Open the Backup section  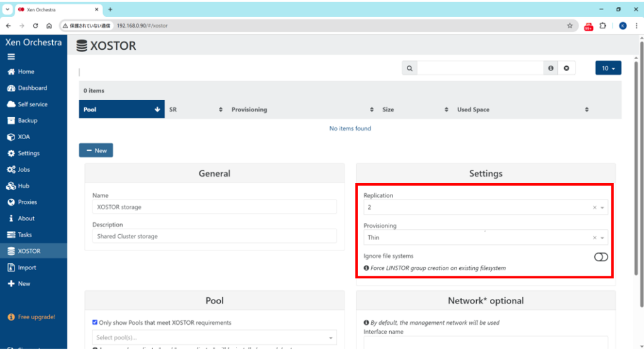point(27,120)
